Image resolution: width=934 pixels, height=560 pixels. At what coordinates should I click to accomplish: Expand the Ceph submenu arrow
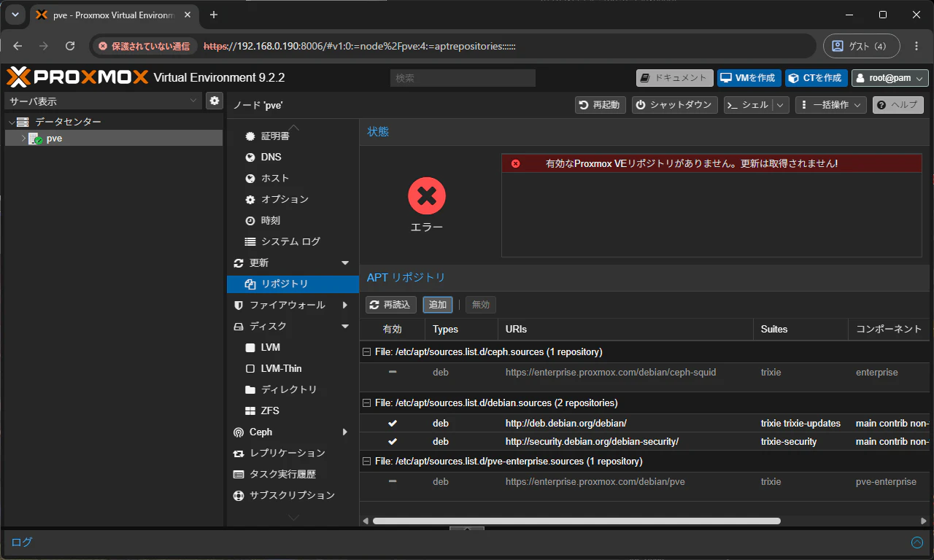(x=345, y=432)
